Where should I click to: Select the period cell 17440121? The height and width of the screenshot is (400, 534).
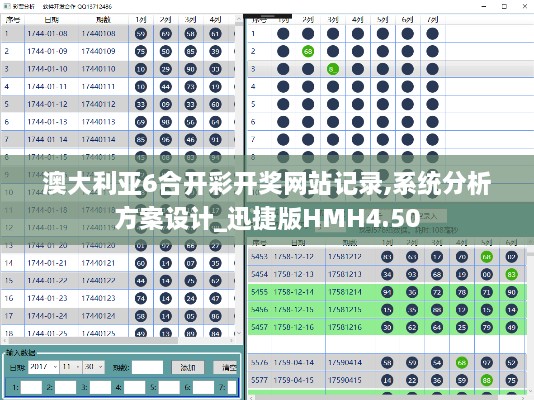tap(98, 263)
